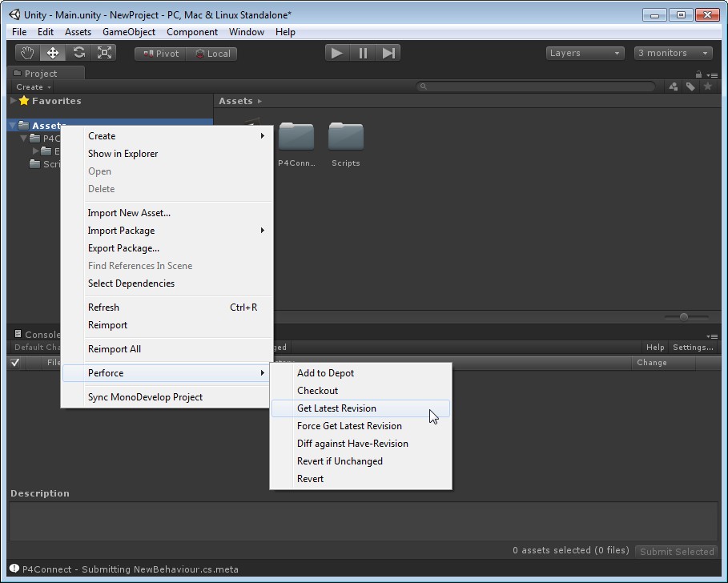Click the Project panel search field
This screenshot has width=728, height=583.
[536, 86]
